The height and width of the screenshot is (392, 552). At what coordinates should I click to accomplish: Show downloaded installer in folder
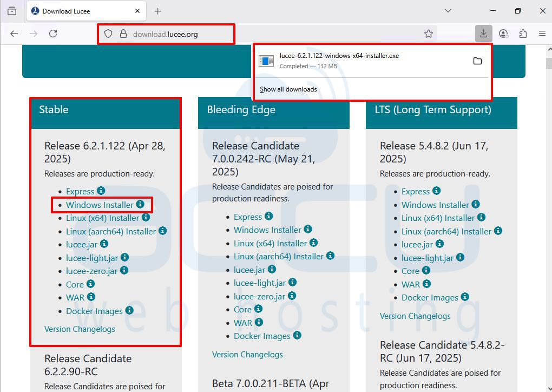tap(477, 61)
